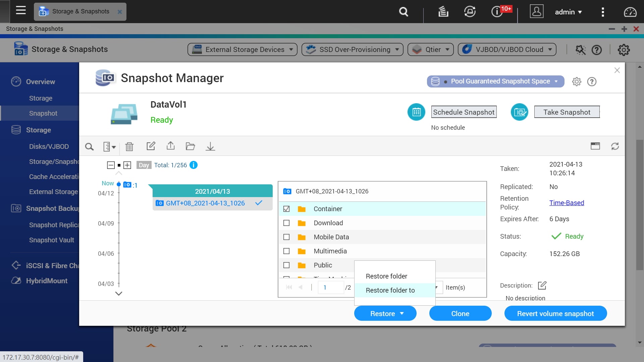Click the Day view toggle button

[143, 165]
